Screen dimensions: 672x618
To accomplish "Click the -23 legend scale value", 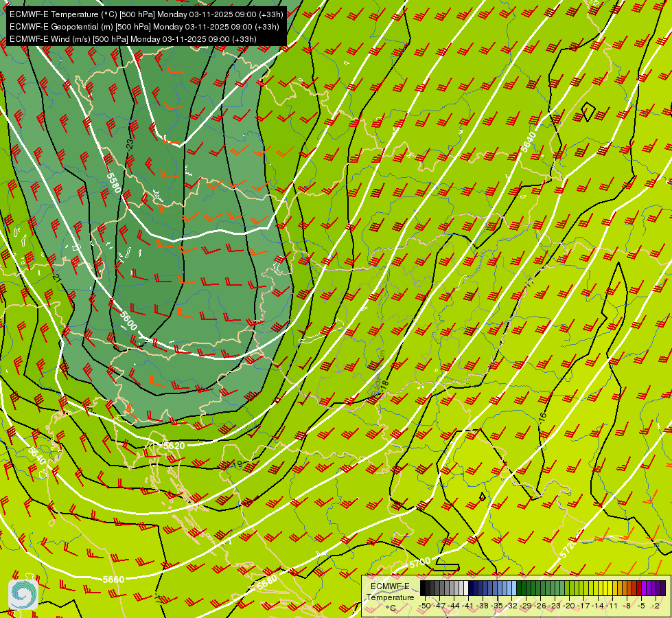I will coord(554,606).
